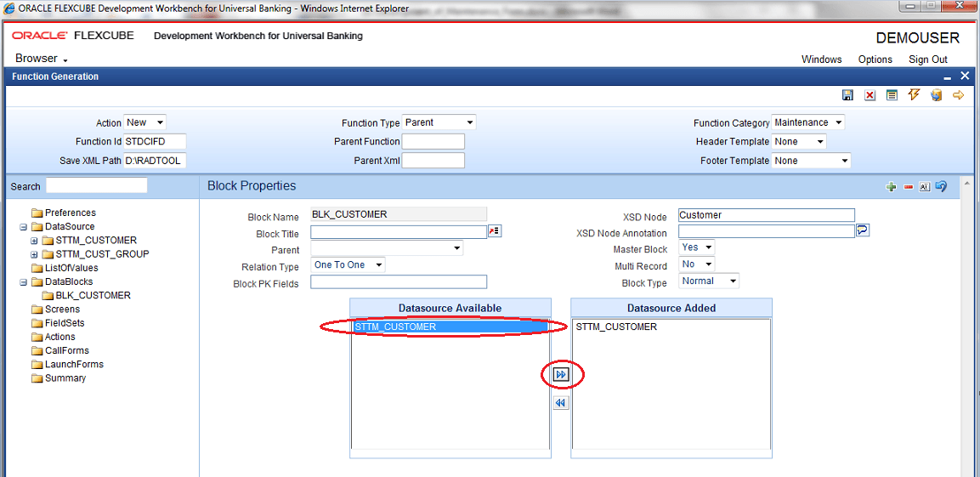This screenshot has height=477, width=980.
Task: Open the Master Block dropdown
Action: tap(696, 248)
